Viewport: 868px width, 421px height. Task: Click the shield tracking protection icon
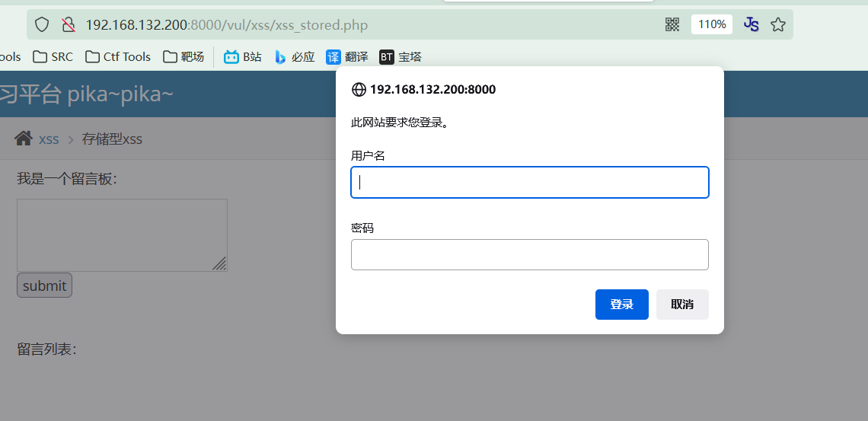coord(42,25)
